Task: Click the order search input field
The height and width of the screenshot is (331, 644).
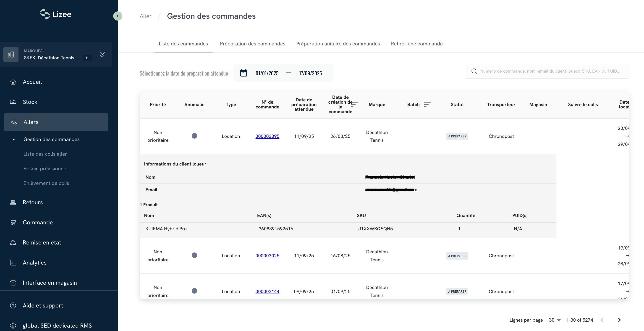Action: point(550,71)
